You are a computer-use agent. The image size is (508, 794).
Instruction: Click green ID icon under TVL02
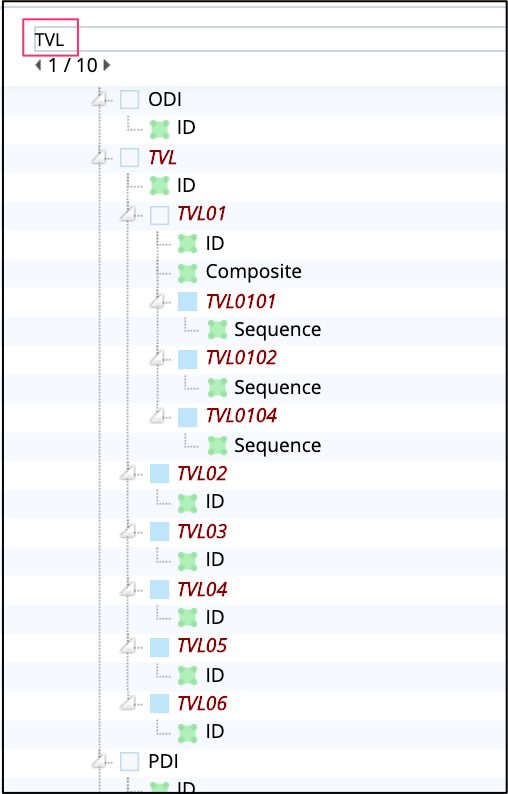187,503
